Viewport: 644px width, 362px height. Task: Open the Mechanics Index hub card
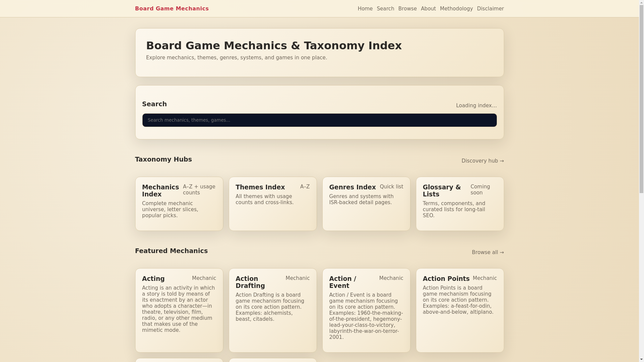coord(179,204)
